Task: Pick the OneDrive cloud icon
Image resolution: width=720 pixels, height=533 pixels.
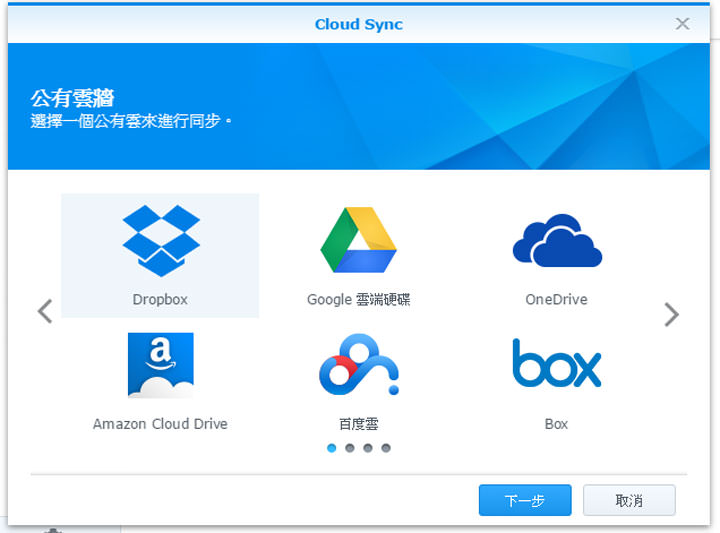Action: (556, 241)
